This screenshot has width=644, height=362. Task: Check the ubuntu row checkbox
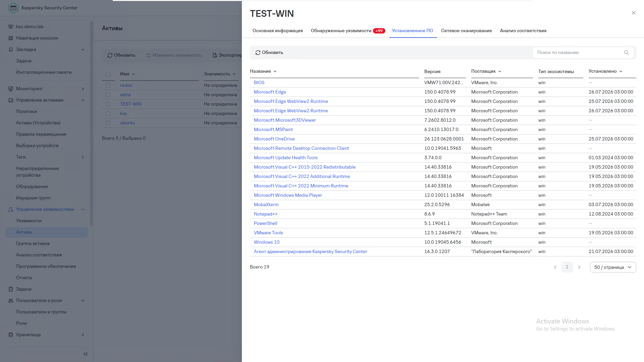108,123
